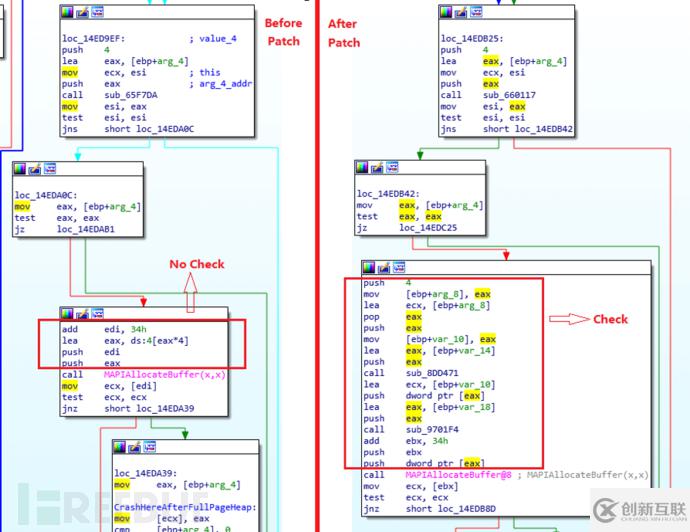Image resolution: width=690 pixels, height=532 pixels.
Task: Click the group nodes icon on loc_14EDB25 block
Action: coord(476,12)
